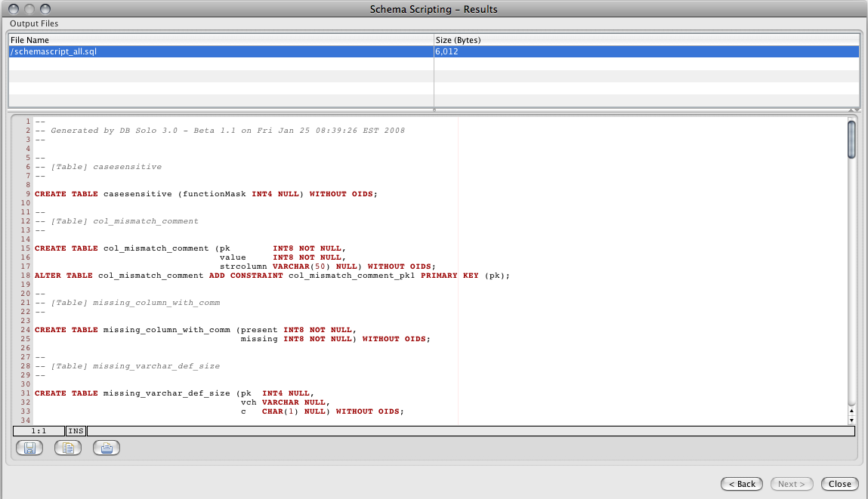
Task: Click the INS insert mode indicator
Action: click(x=76, y=431)
